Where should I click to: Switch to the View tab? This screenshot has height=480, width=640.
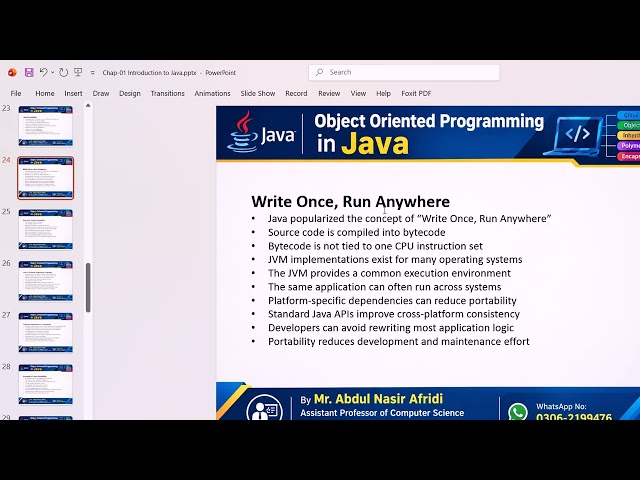[x=358, y=93]
